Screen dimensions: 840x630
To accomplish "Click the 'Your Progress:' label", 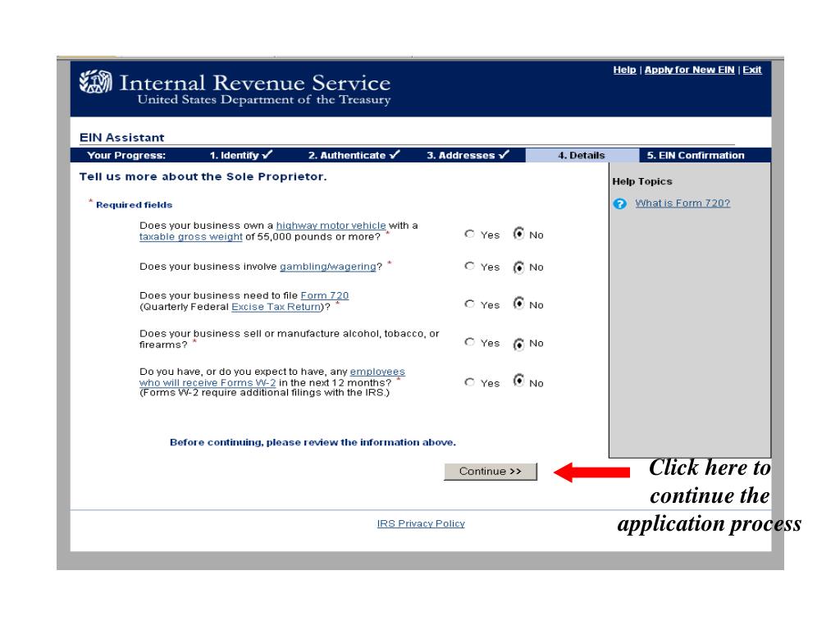I will pyautogui.click(x=126, y=155).
